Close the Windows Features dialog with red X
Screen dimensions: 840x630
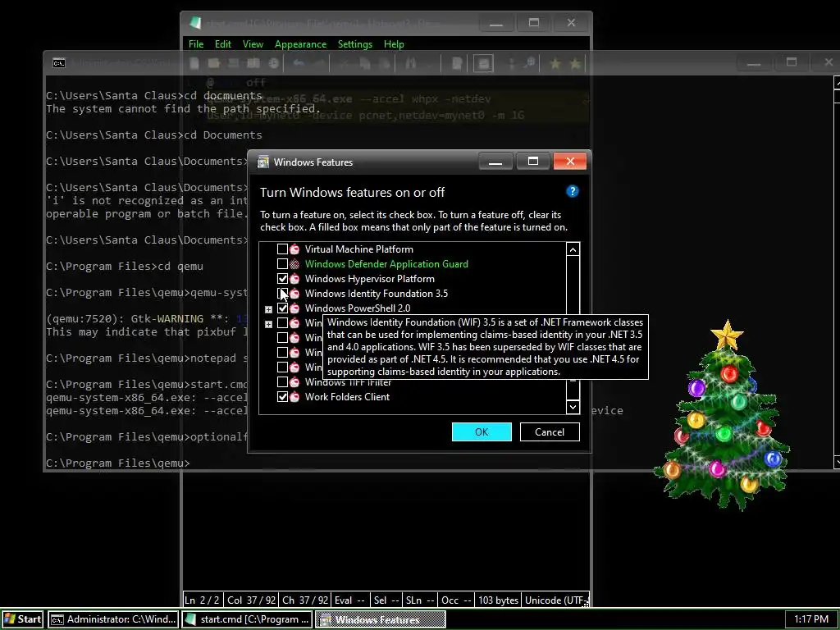[x=570, y=162]
